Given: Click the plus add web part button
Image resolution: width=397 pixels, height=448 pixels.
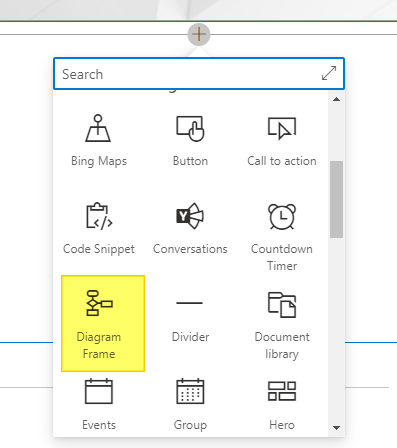Looking at the screenshot, I should point(199,34).
